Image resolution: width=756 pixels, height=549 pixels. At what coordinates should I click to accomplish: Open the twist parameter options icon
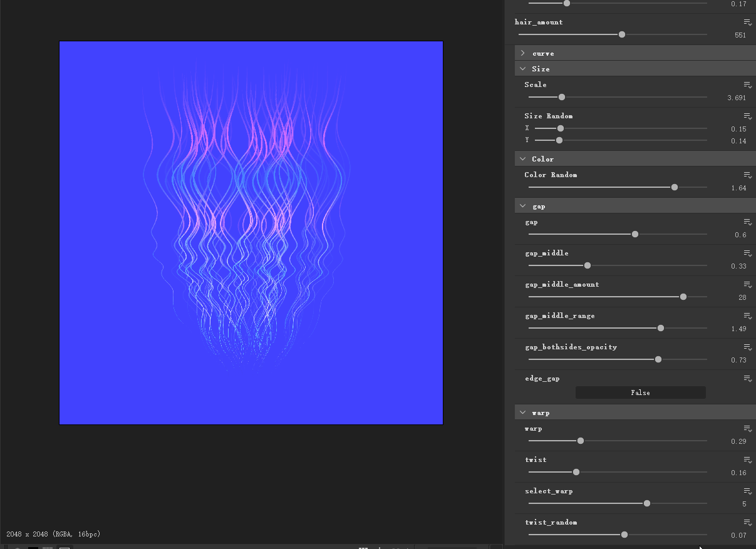coord(748,460)
